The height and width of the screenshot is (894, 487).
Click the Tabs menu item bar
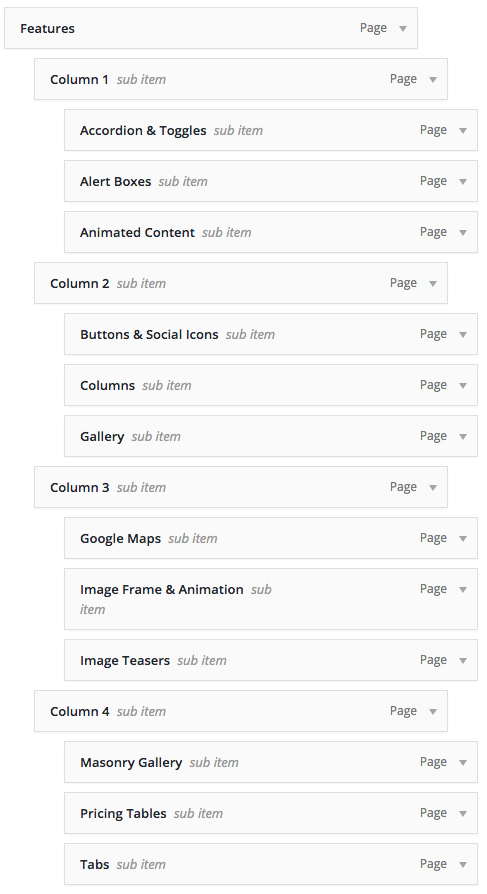[x=271, y=864]
